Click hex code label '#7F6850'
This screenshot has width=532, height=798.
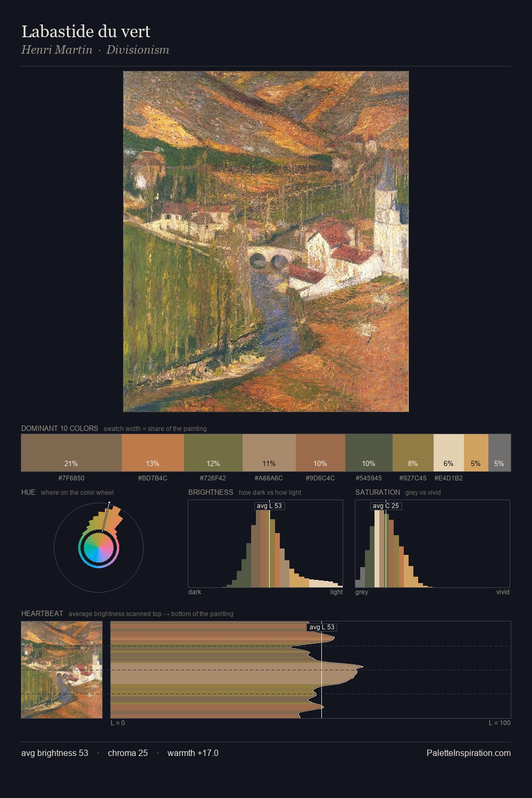pyautogui.click(x=71, y=478)
